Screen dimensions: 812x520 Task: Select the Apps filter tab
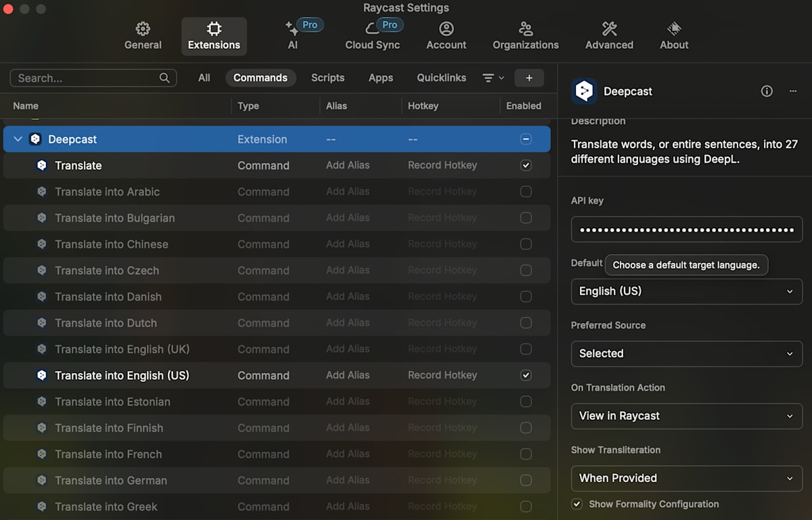(381, 78)
